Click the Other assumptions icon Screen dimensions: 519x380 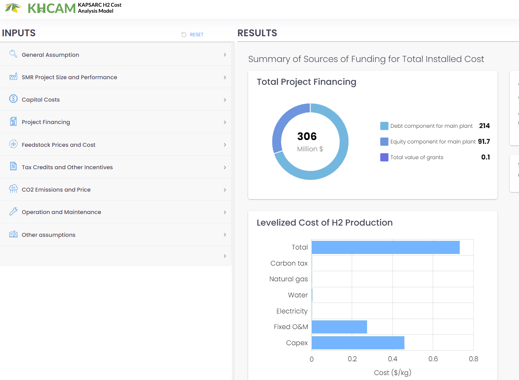13,234
